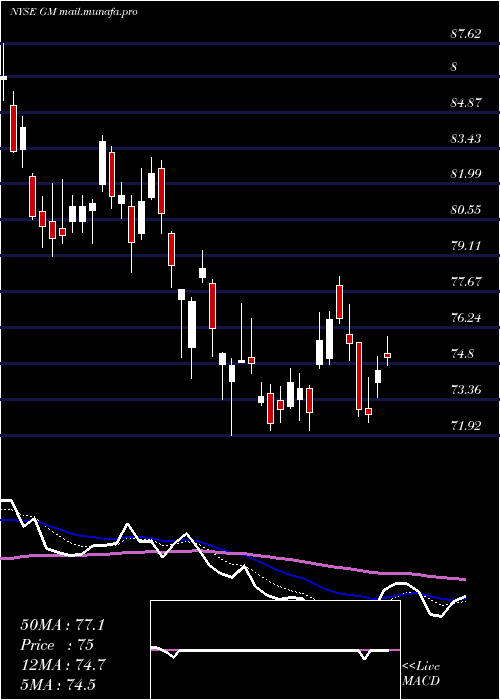Click the 87.62 price axis label
This screenshot has width=500, height=700.
tap(466, 34)
